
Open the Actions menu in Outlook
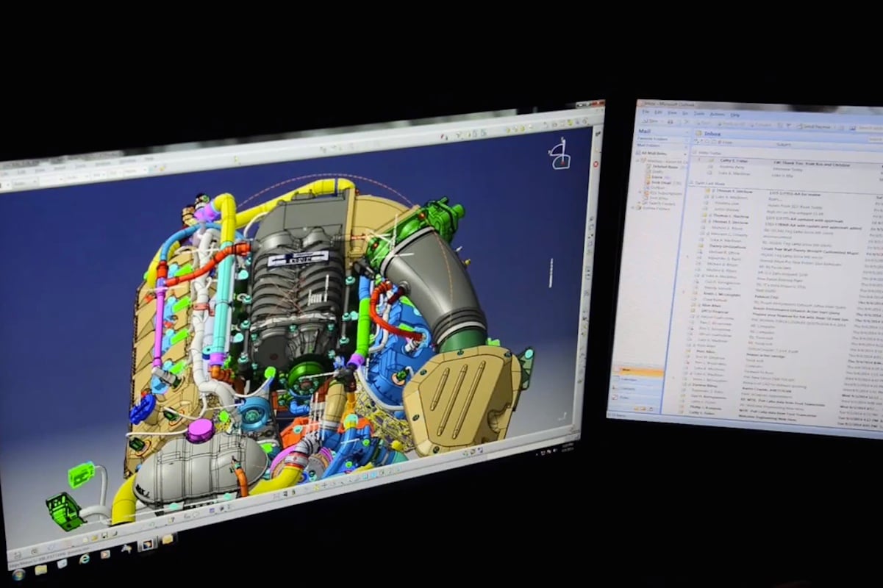(x=717, y=114)
